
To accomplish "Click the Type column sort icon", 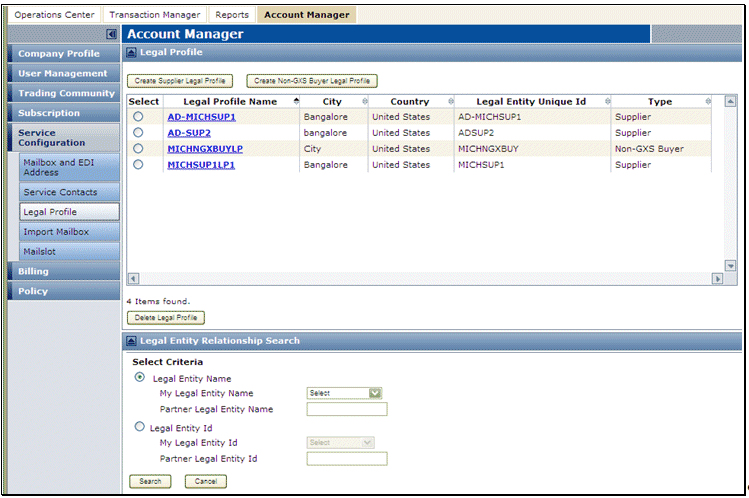I will click(x=707, y=102).
